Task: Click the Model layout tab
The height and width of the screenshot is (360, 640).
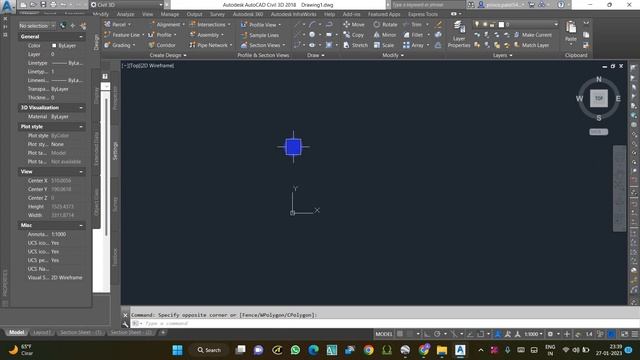Action: tap(16, 333)
